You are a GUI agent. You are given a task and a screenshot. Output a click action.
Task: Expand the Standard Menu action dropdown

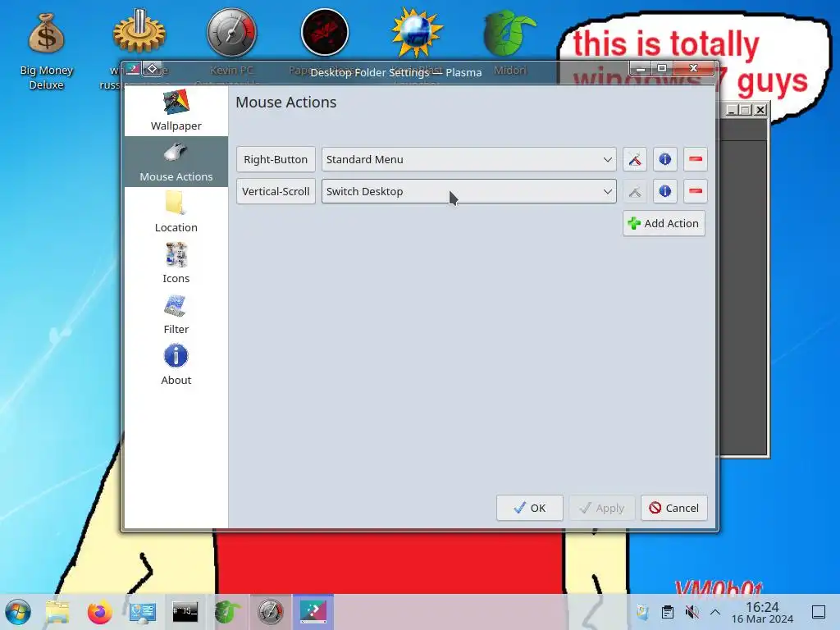pyautogui.click(x=468, y=160)
